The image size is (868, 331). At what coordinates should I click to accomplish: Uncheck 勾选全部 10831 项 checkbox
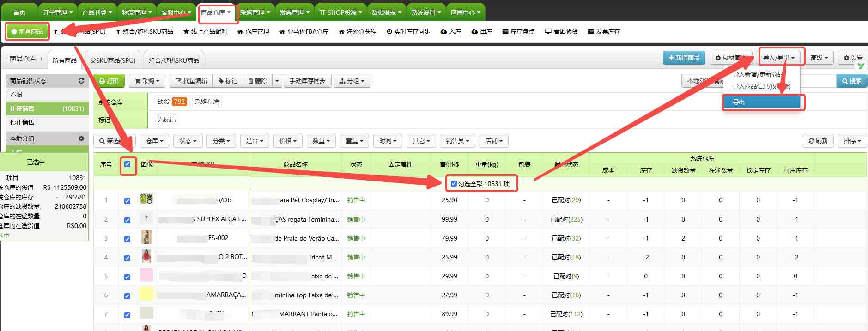tap(454, 184)
